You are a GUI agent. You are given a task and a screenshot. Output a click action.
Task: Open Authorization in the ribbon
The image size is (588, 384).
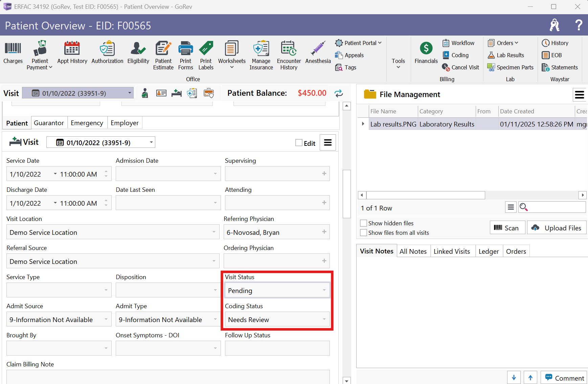click(107, 52)
